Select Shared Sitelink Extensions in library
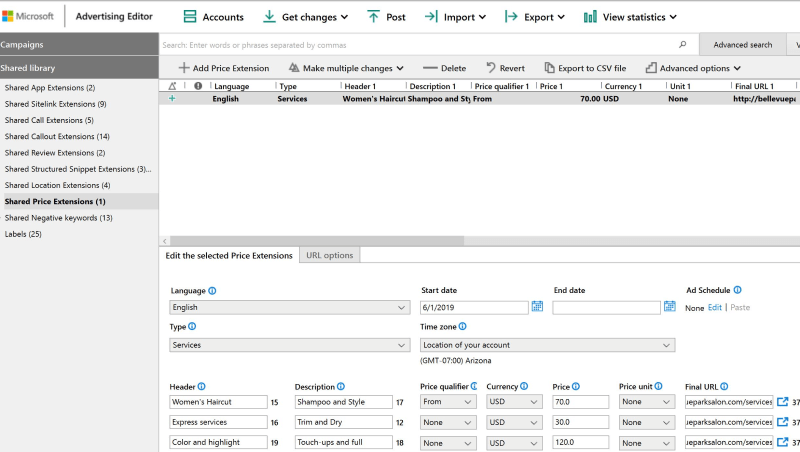The height and width of the screenshot is (452, 800). (x=55, y=104)
